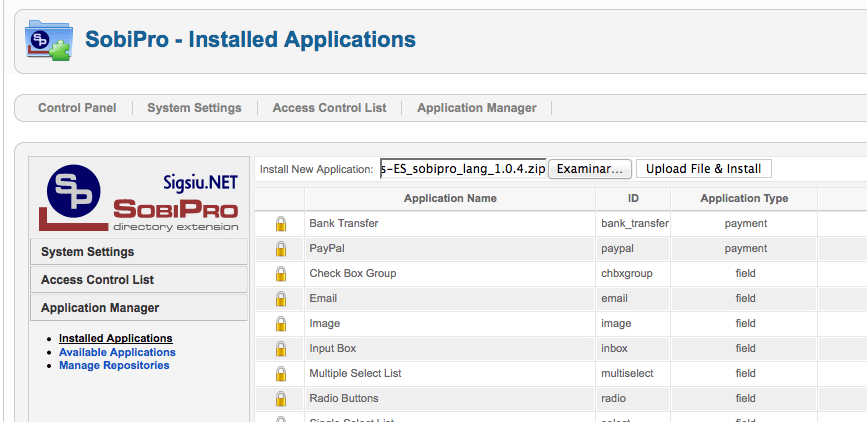Click the bank_transfer ID cell
Viewport: 867px width, 422px height.
(634, 223)
